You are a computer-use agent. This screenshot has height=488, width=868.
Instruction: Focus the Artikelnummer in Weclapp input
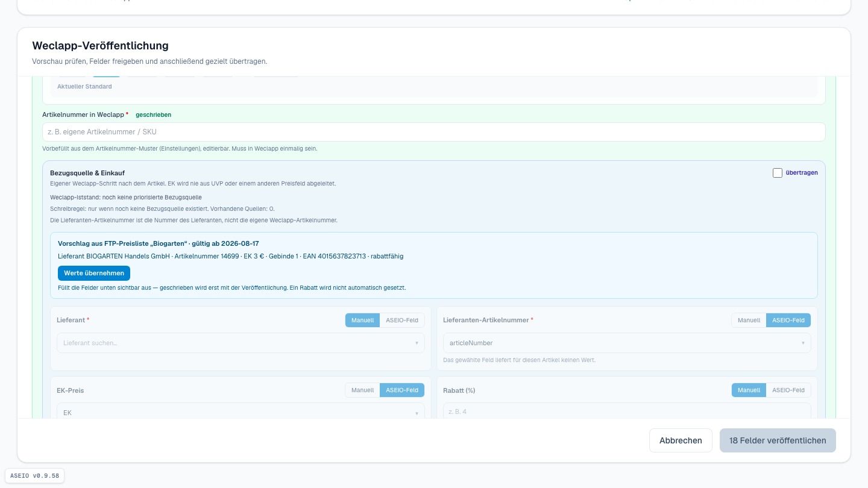tap(433, 132)
